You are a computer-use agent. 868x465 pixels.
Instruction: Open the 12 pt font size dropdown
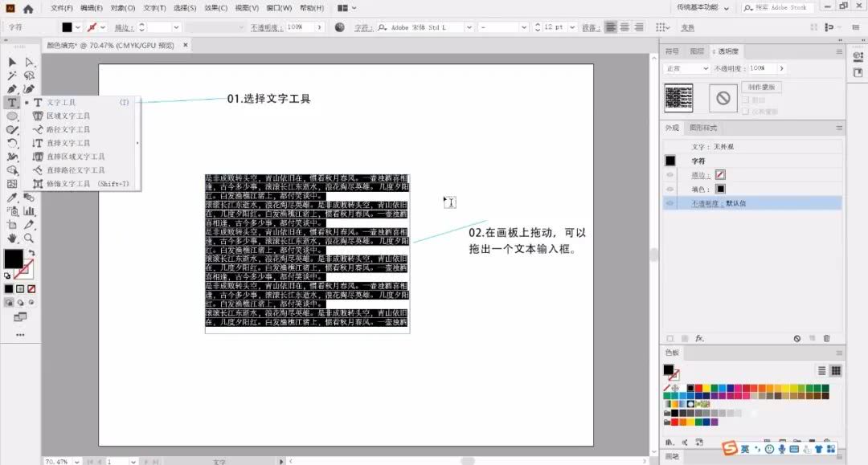coord(571,27)
